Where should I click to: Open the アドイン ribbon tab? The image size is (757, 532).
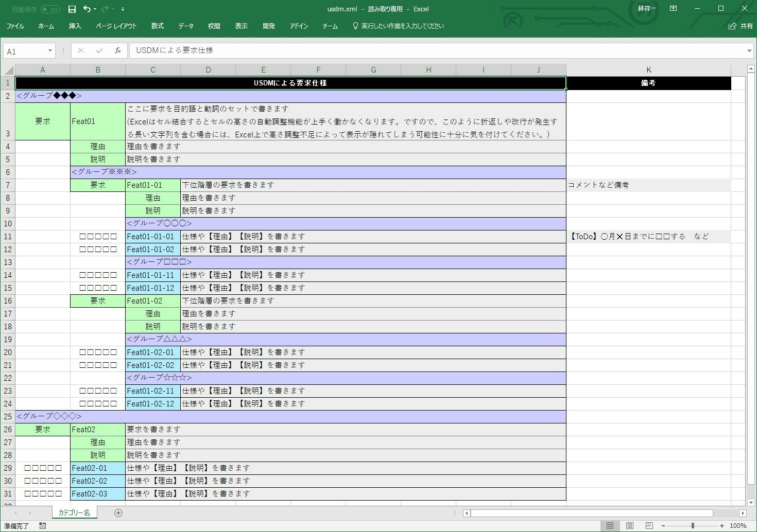(299, 26)
